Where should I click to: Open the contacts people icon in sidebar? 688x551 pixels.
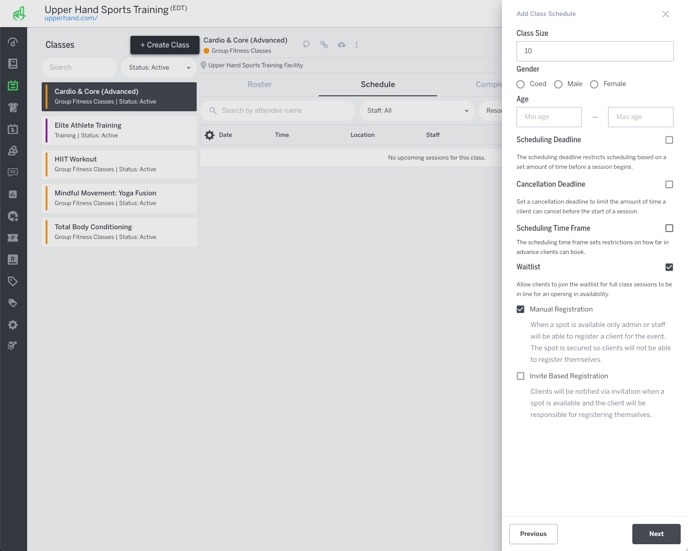[x=13, y=151]
